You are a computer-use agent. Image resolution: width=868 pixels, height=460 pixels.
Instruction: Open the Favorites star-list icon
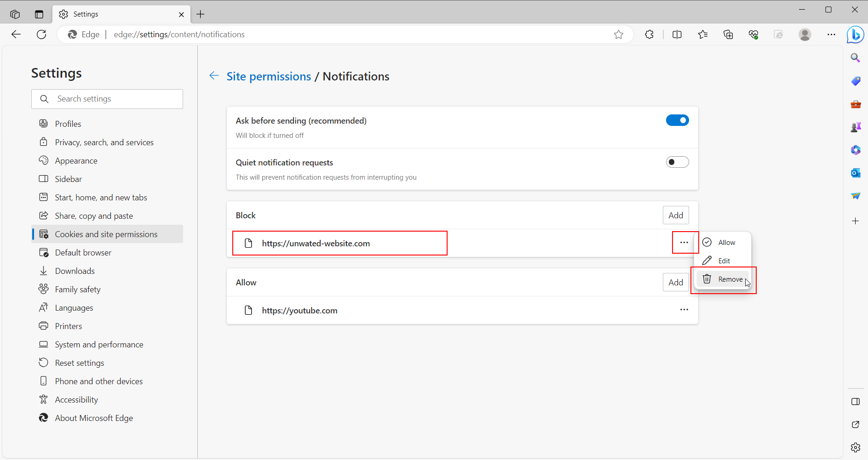click(x=702, y=34)
